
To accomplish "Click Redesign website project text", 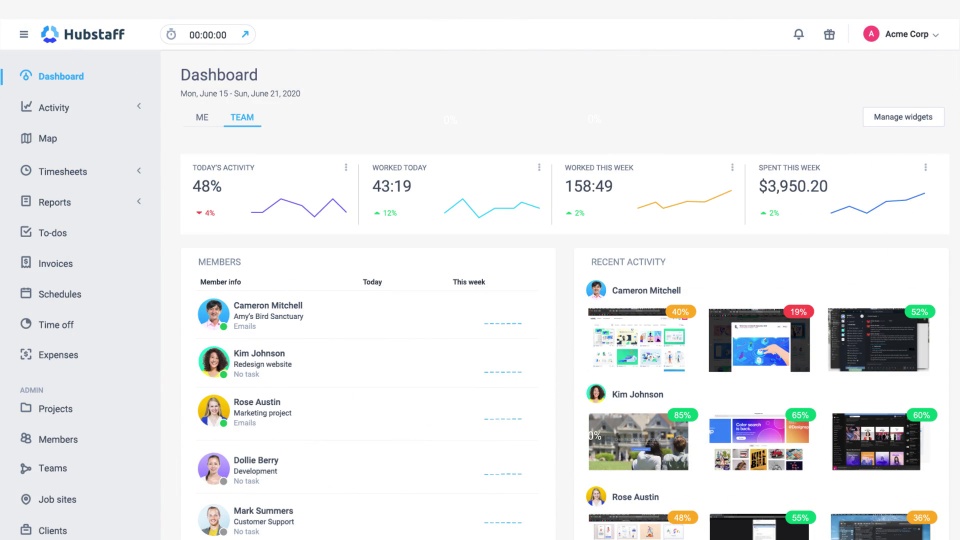I will [x=263, y=364].
